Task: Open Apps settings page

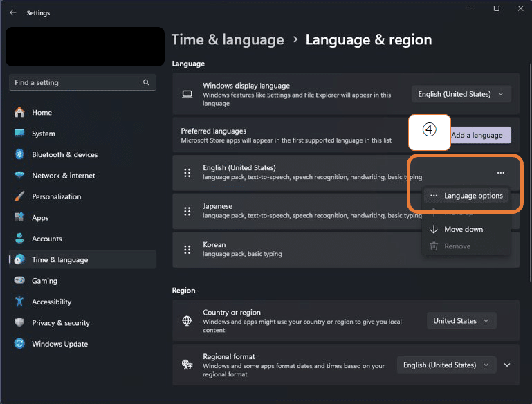Action: coord(82,217)
